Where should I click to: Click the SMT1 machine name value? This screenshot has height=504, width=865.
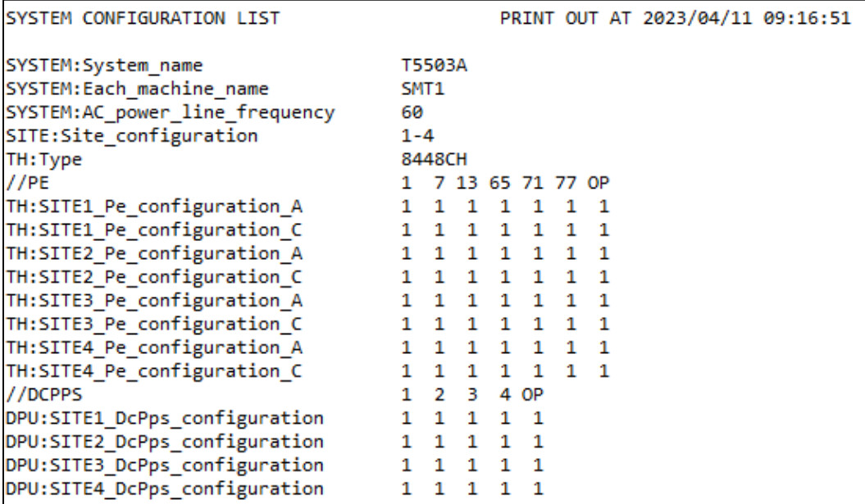point(415,89)
